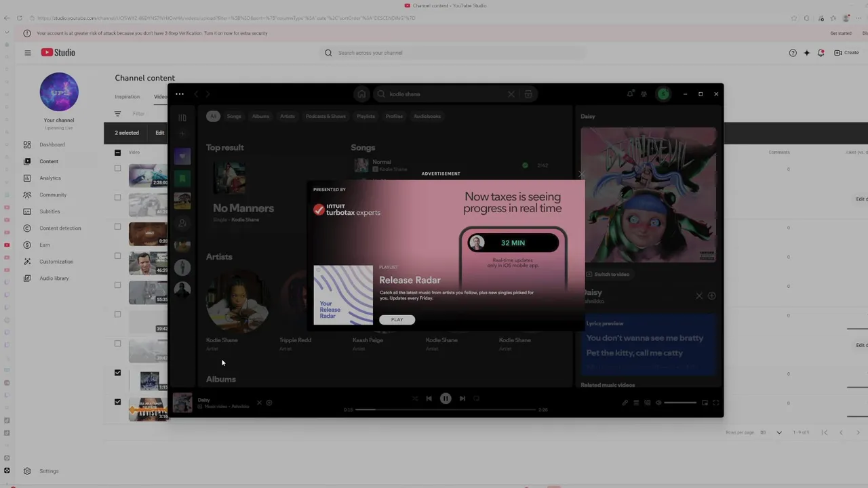Click Spotify Home button
Image resolution: width=868 pixels, height=488 pixels.
coord(361,94)
